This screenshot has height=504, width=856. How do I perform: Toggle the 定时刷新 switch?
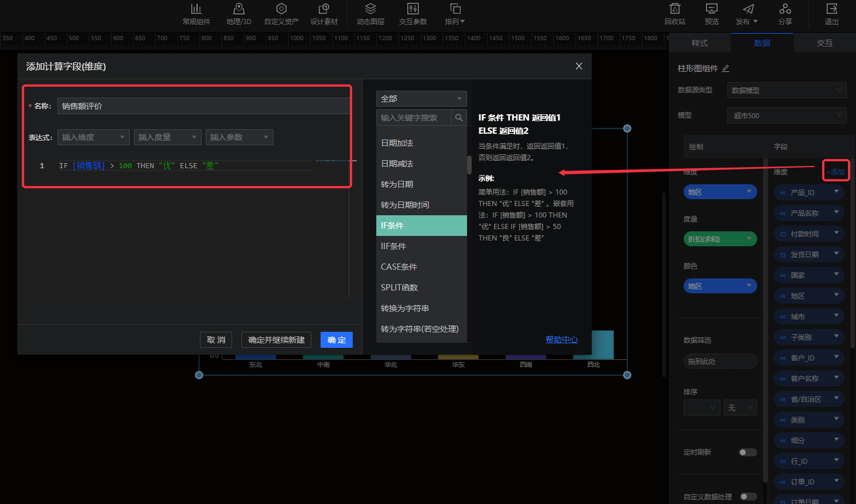[747, 452]
